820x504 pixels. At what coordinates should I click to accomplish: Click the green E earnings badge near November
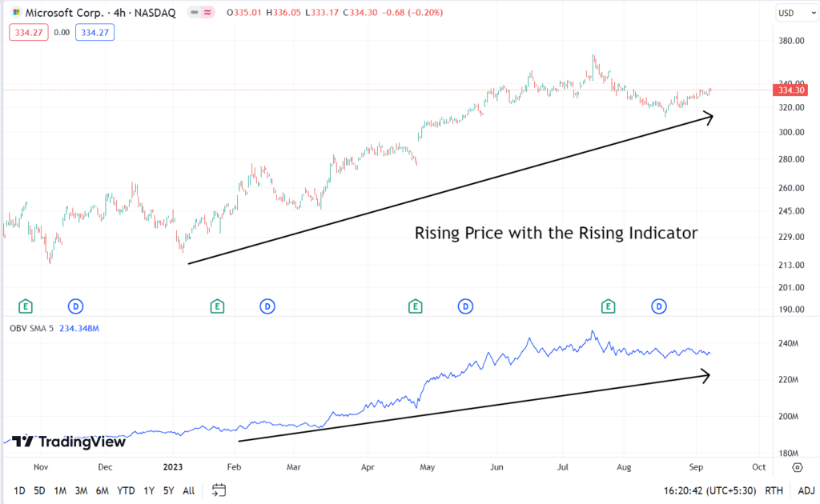(x=25, y=306)
